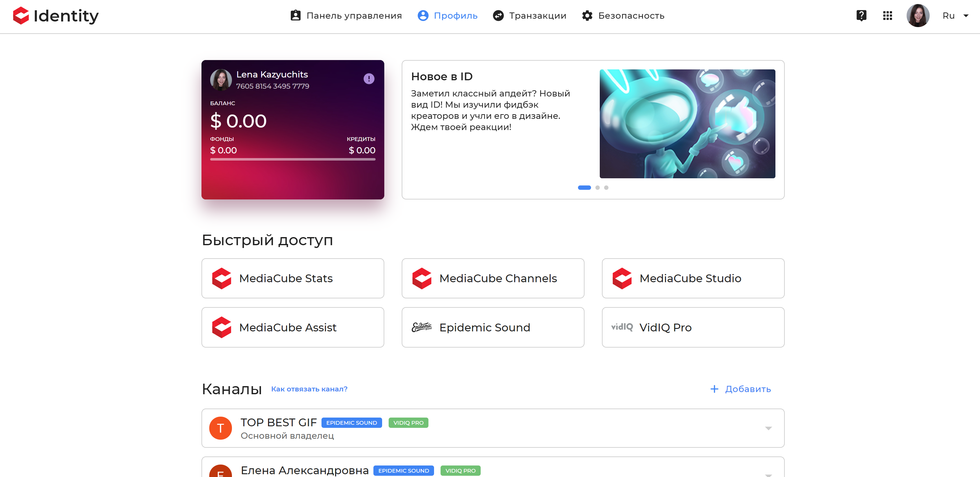This screenshot has height=477, width=980.
Task: Open the help question mark icon
Action: (x=861, y=16)
